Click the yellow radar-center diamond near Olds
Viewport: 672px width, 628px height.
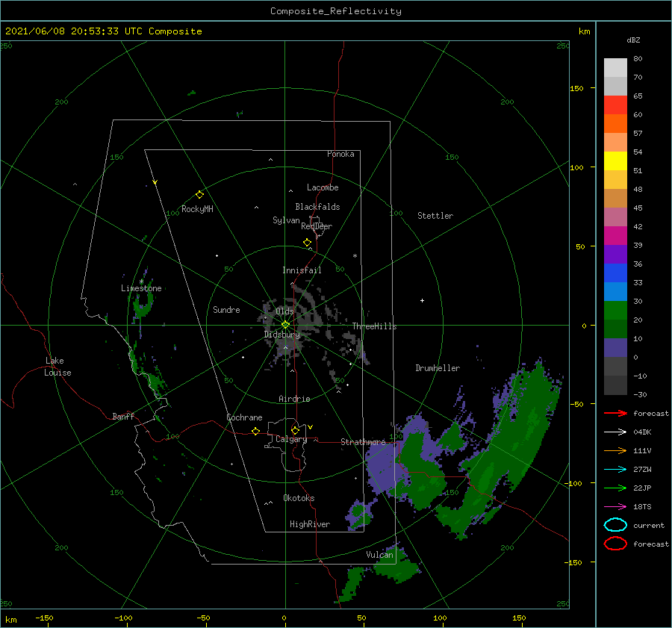click(285, 325)
